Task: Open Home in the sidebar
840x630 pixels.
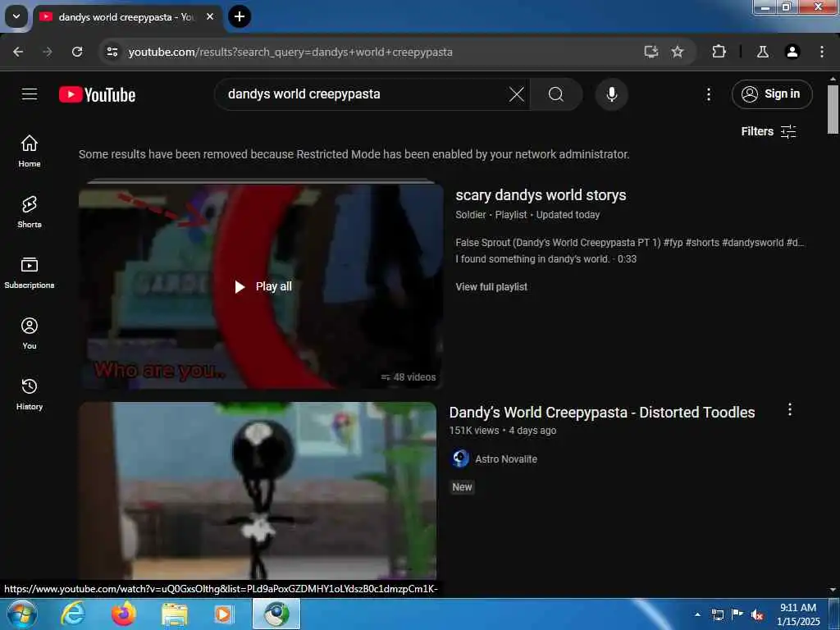Action: 30,151
